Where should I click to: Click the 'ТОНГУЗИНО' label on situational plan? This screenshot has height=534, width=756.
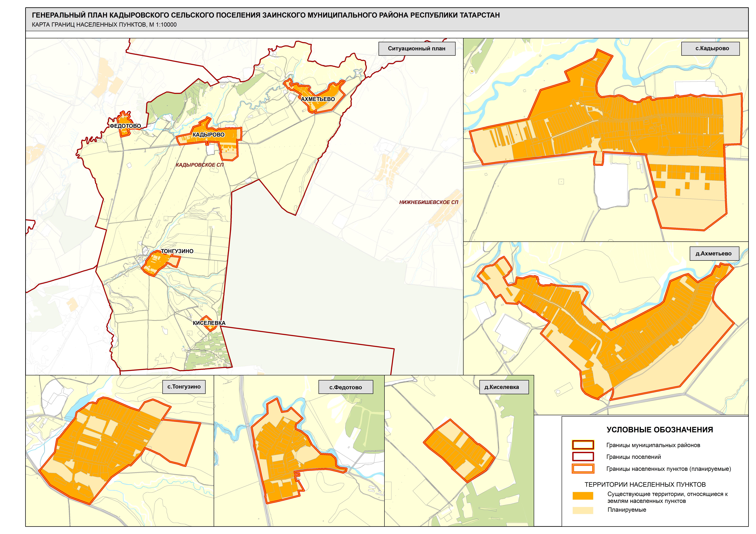177,251
